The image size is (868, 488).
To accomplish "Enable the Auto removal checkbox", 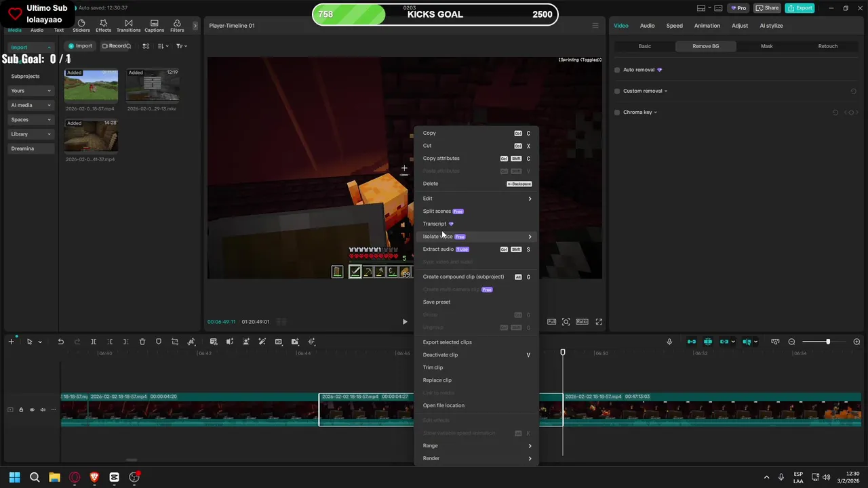I will point(617,70).
